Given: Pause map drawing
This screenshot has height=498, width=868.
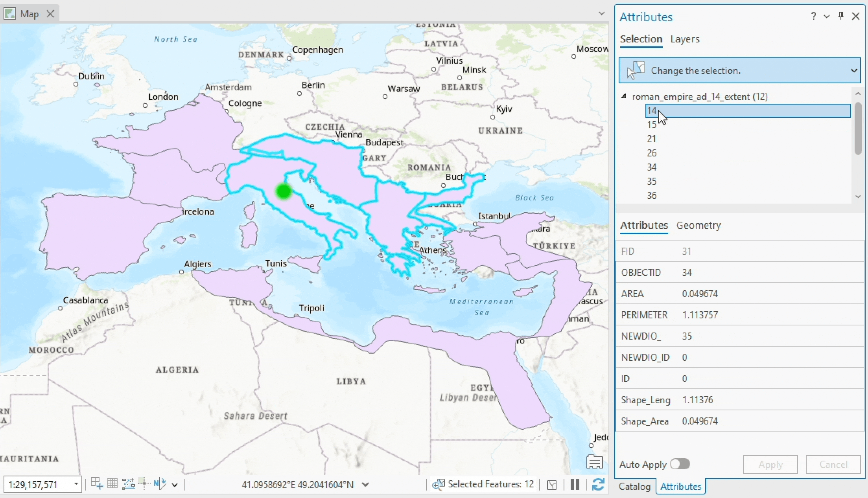Looking at the screenshot, I should click(575, 484).
